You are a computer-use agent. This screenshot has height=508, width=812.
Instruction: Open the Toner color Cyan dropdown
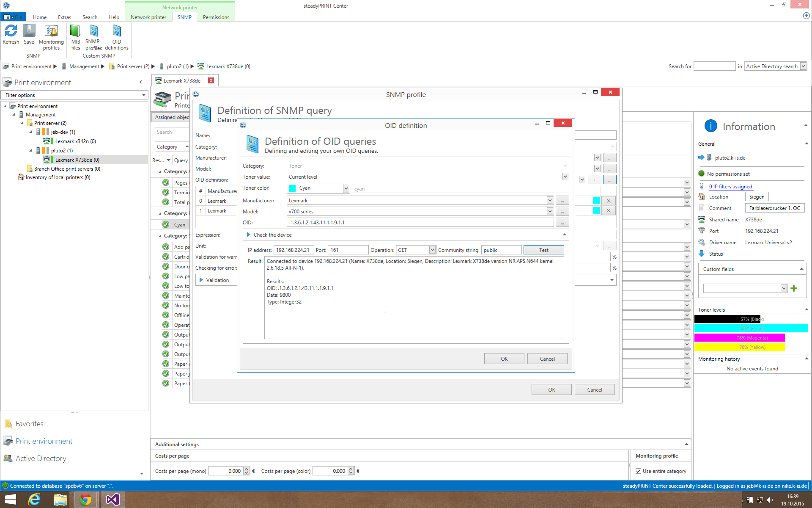[346, 188]
